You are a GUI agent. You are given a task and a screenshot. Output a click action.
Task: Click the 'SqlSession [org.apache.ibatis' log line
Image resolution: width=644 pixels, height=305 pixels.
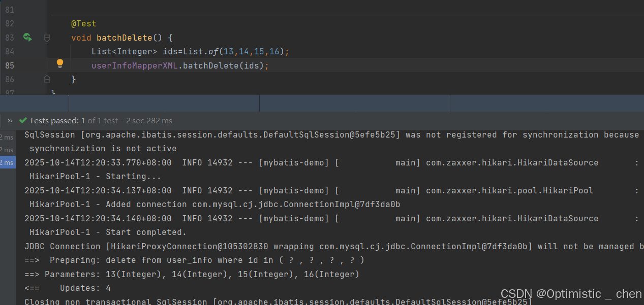pos(332,135)
